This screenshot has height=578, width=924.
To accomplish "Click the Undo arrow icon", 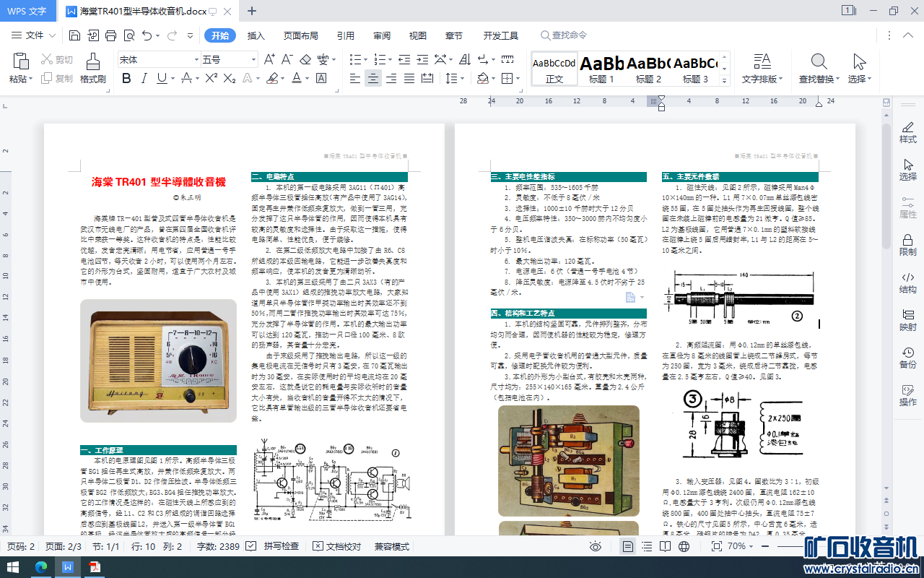I will (147, 35).
